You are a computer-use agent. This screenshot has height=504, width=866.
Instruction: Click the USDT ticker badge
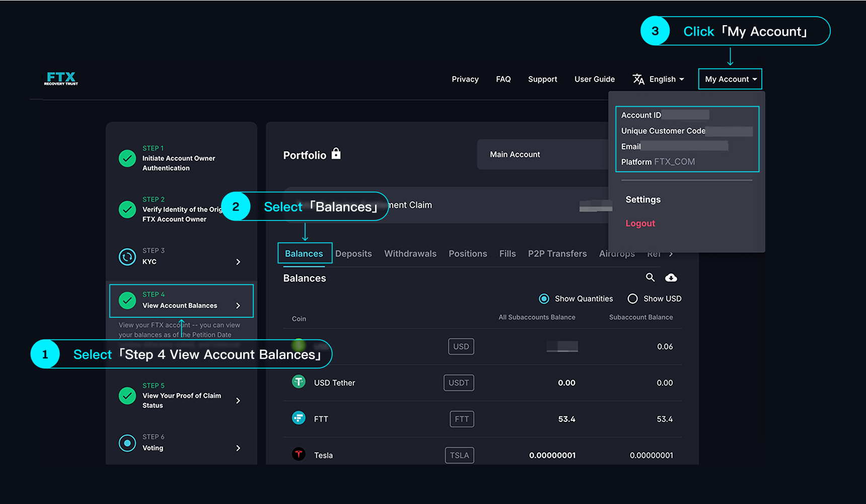click(459, 383)
